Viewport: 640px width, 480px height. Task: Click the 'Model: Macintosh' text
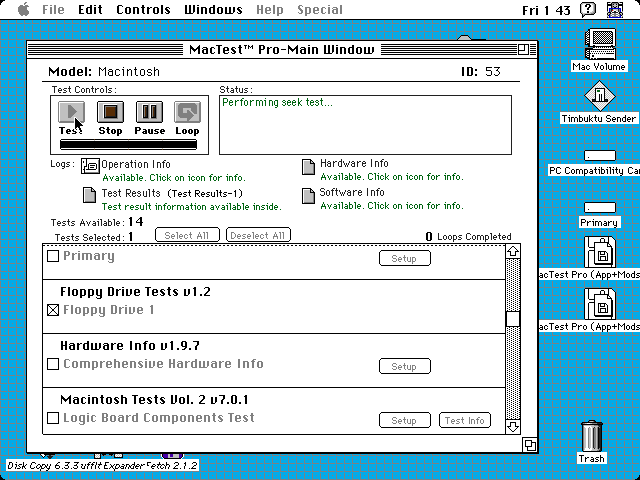pyautogui.click(x=104, y=72)
